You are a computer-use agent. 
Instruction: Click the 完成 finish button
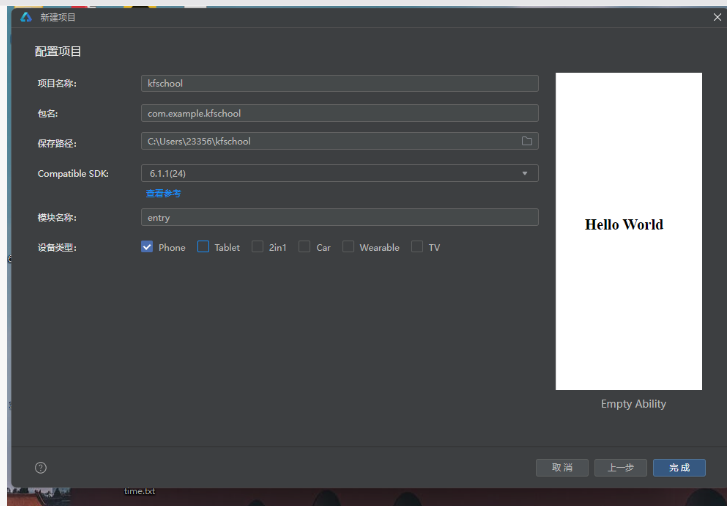[679, 468]
